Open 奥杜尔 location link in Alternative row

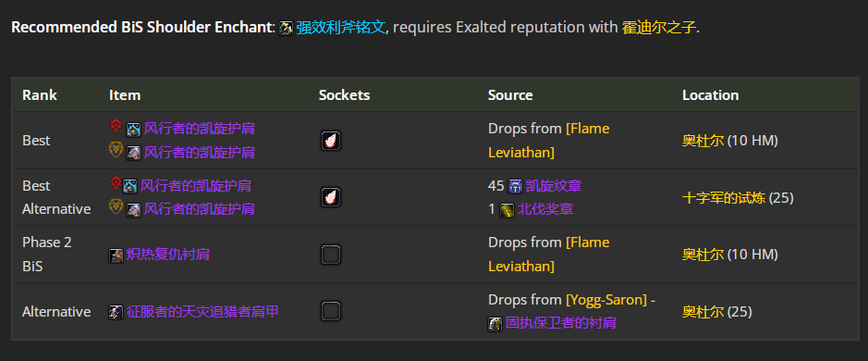coord(703,312)
